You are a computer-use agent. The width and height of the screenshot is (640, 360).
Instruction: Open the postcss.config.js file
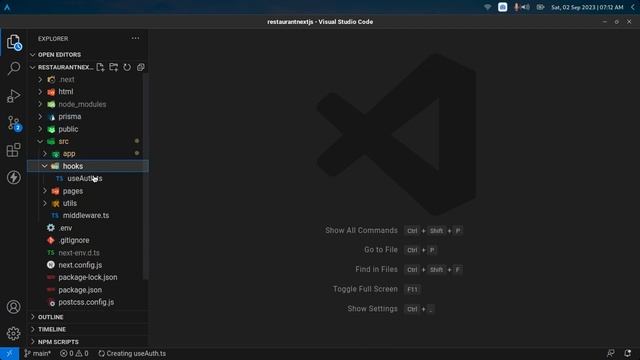tap(87, 302)
